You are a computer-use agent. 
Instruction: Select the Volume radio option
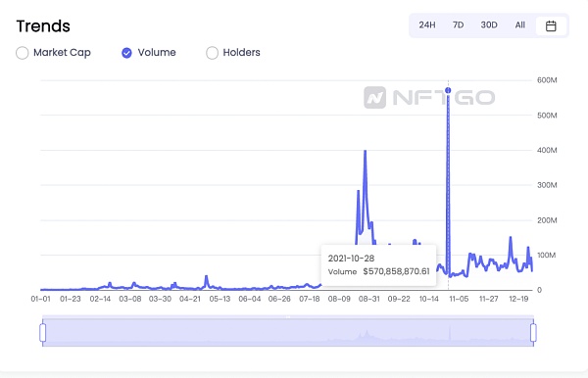[x=126, y=53]
